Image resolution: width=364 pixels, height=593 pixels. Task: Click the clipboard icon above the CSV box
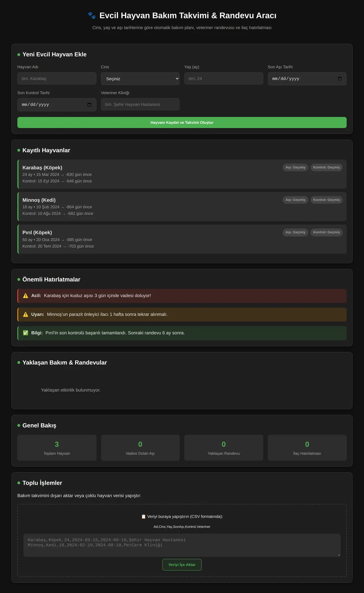(x=143, y=517)
